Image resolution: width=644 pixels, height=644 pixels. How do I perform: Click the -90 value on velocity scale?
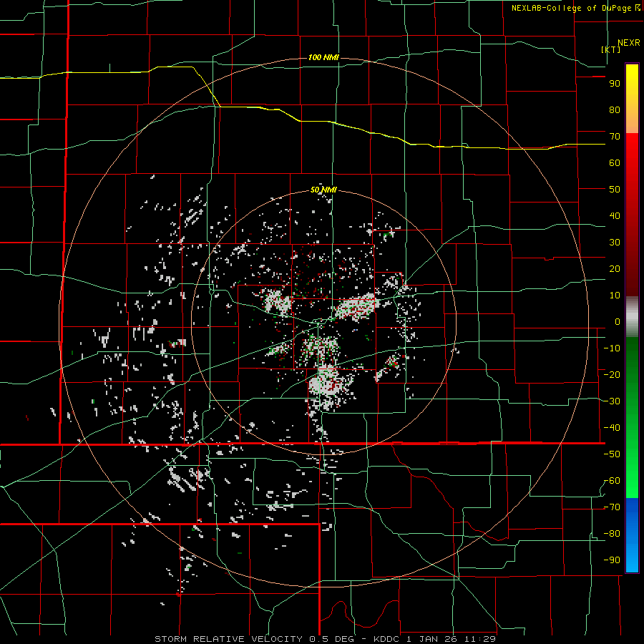point(612,560)
